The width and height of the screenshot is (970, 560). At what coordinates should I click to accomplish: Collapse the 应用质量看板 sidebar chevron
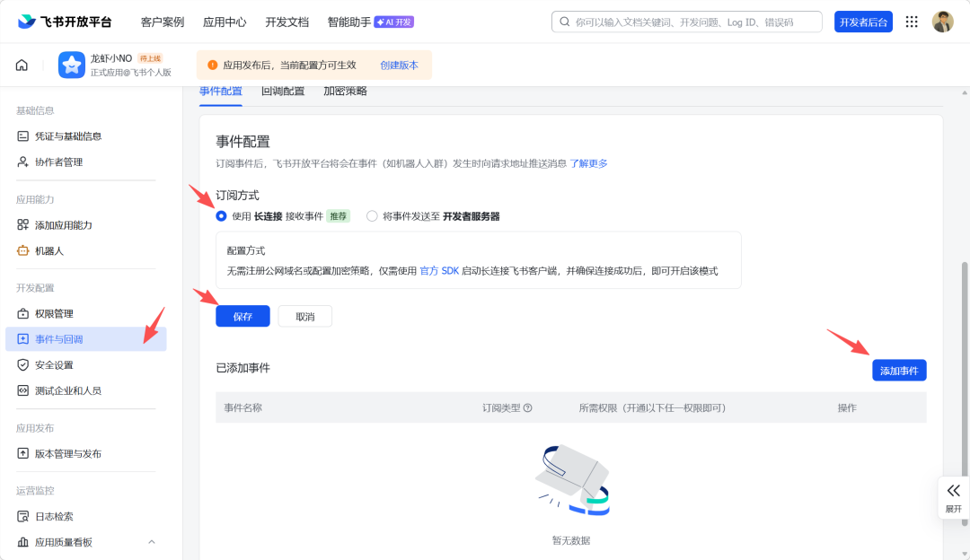coord(152,542)
